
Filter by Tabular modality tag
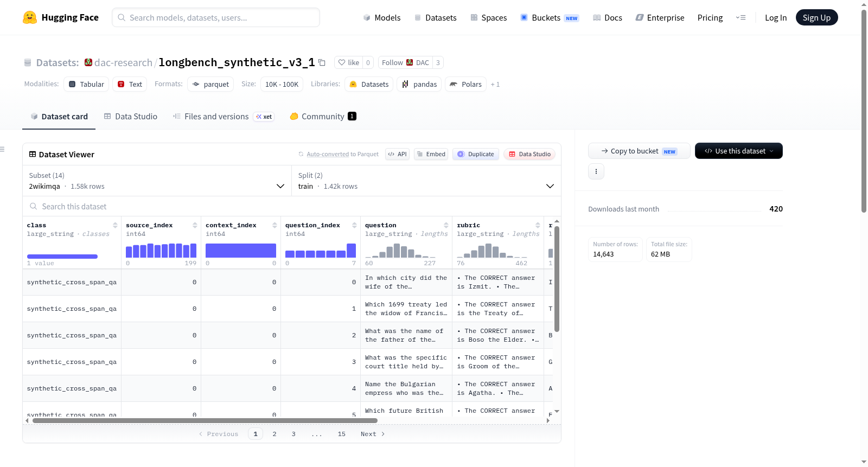coord(86,84)
